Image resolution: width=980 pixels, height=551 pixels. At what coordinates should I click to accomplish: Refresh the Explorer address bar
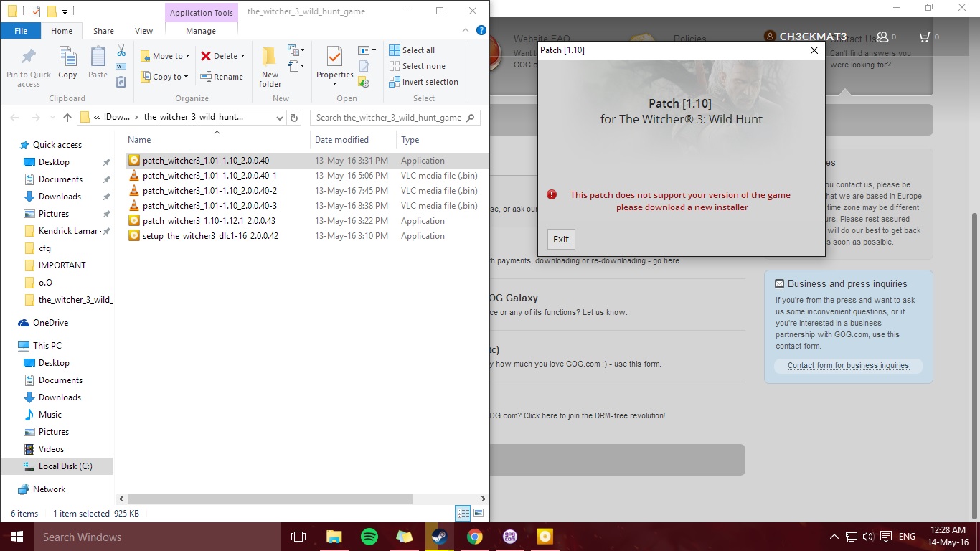(x=294, y=118)
